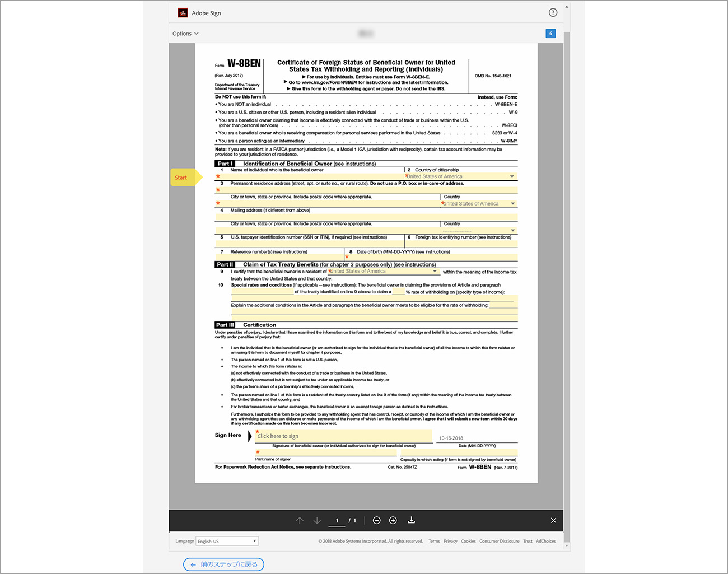Screen dimensions: 728x574
Task: Click the Capacity in which acting field
Action: pyautogui.click(x=459, y=452)
